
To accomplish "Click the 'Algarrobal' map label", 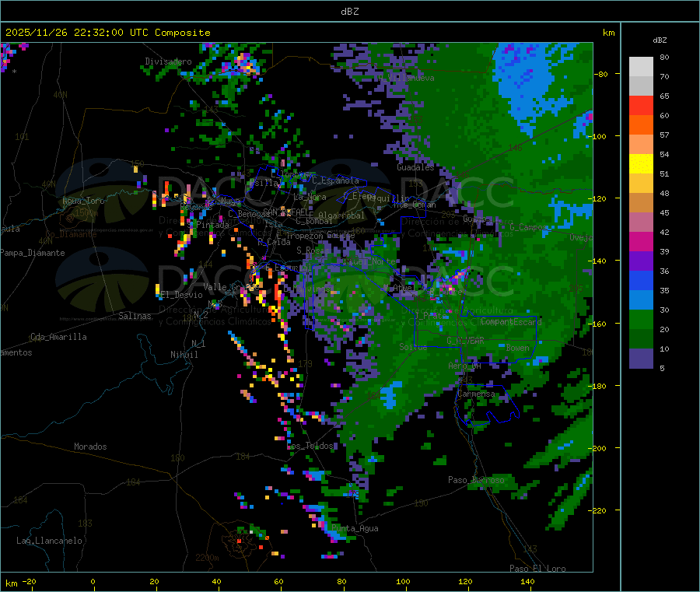I will coord(341,215).
